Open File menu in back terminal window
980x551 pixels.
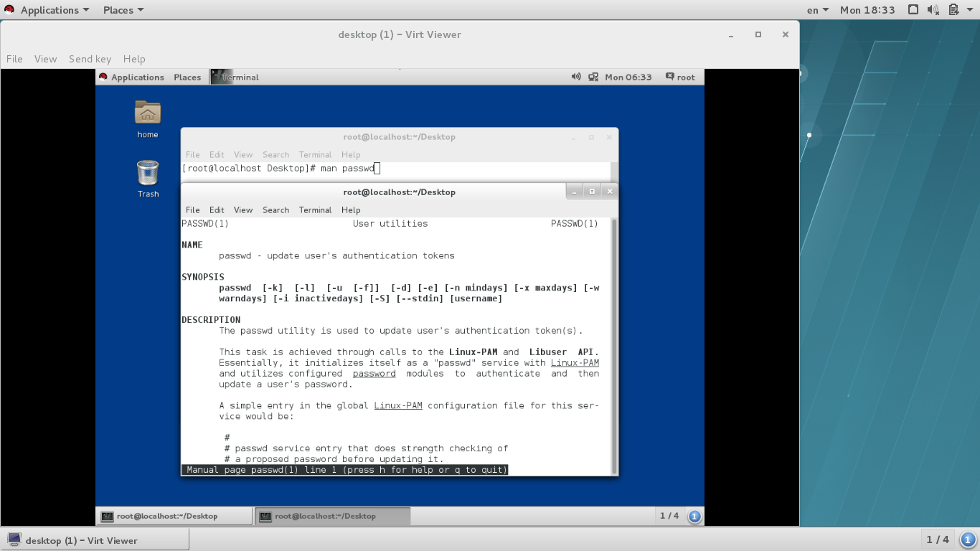193,154
